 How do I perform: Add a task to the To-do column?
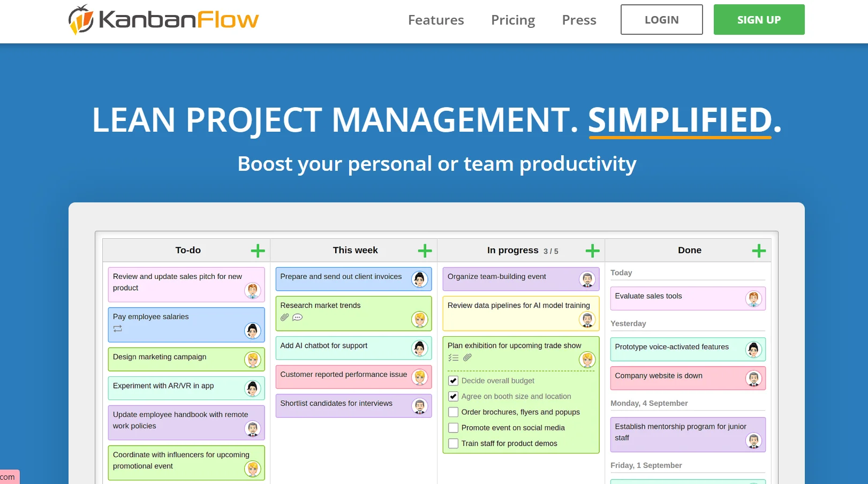258,251
